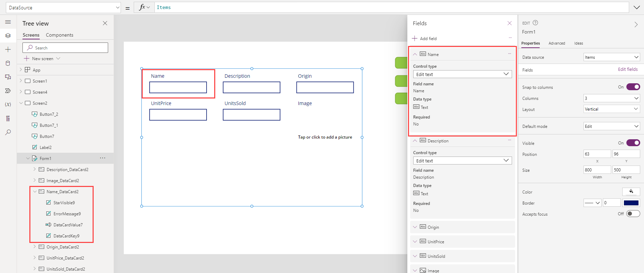Click the Name text input on canvas
This screenshot has height=273, width=644.
pos(178,87)
